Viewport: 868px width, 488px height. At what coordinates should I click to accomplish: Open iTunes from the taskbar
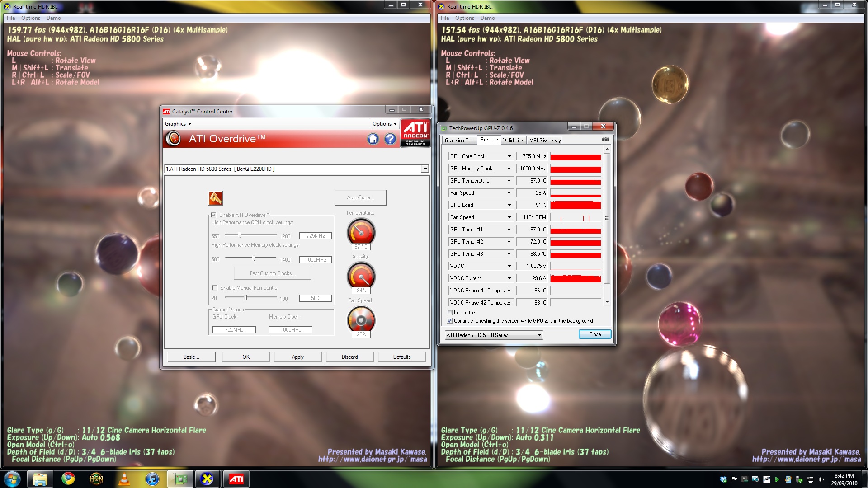[152, 479]
